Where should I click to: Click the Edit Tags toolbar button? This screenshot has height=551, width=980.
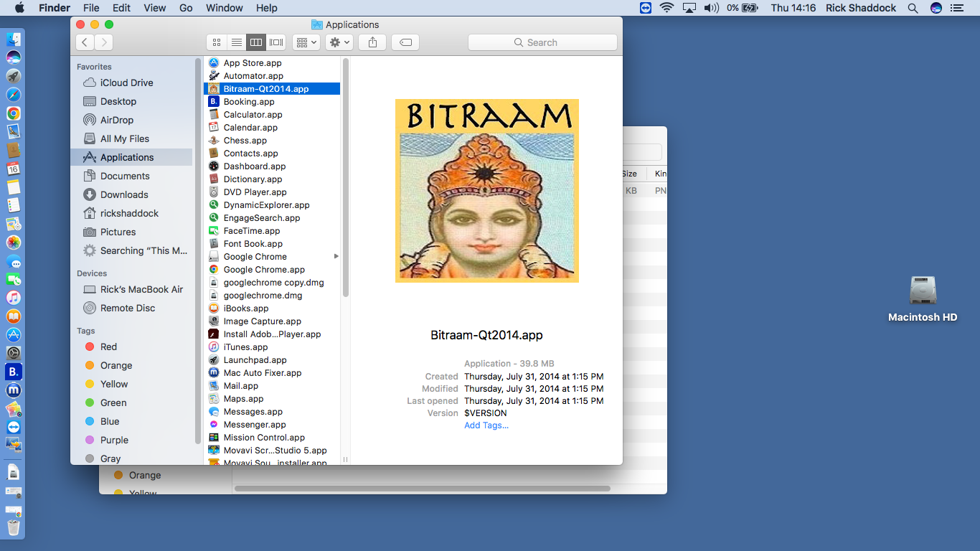point(405,42)
